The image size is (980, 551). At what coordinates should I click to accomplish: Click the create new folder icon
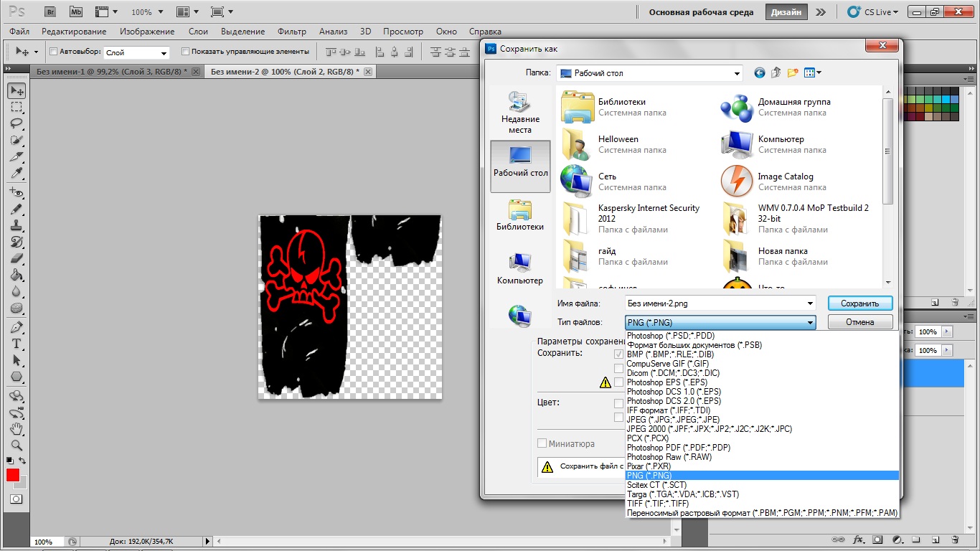point(793,72)
